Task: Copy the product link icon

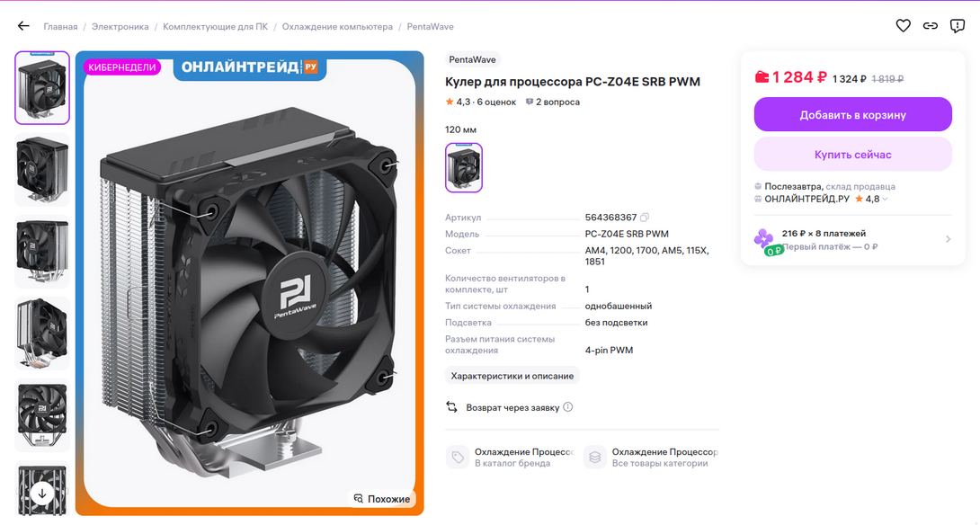Action: [931, 26]
